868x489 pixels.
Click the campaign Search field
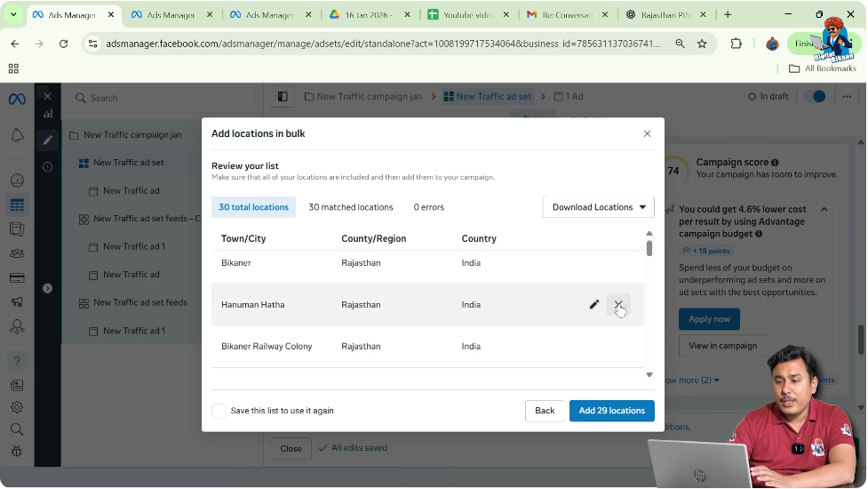163,98
